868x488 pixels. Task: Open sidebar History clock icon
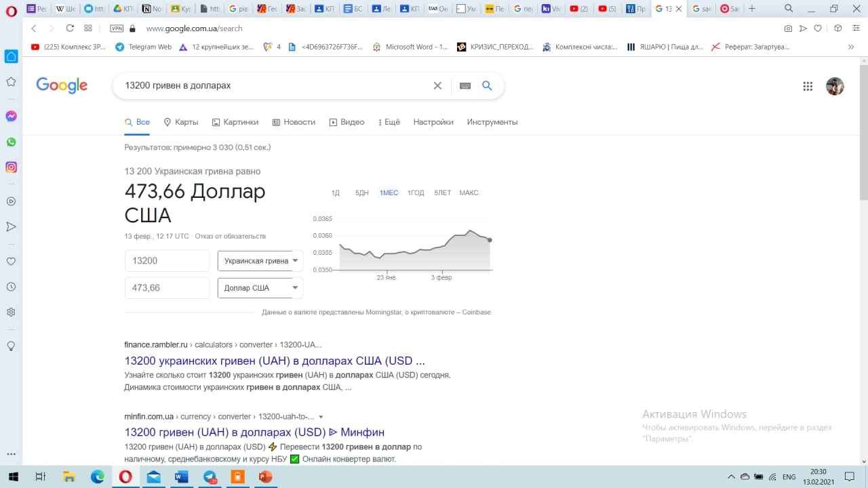click(x=11, y=287)
